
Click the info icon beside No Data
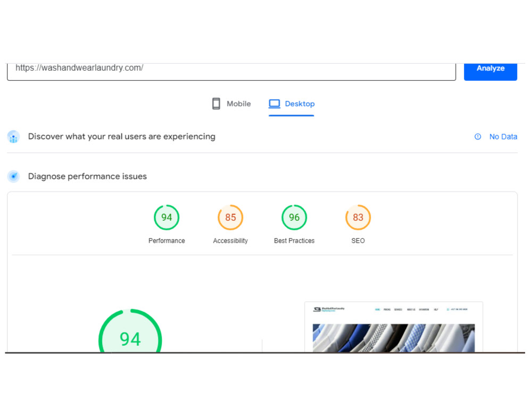pyautogui.click(x=478, y=137)
